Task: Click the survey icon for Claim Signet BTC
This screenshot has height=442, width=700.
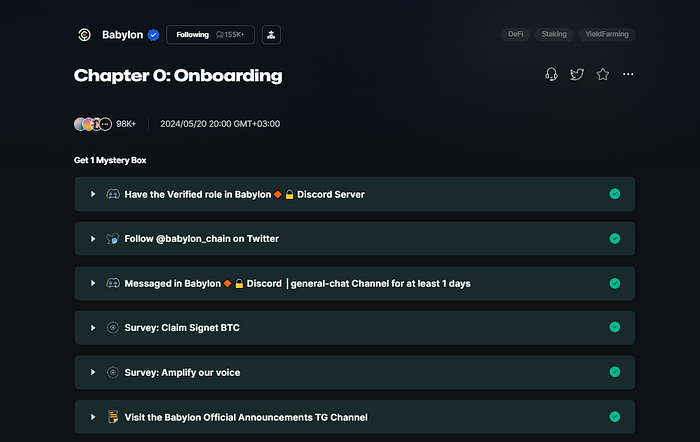Action: [113, 328]
